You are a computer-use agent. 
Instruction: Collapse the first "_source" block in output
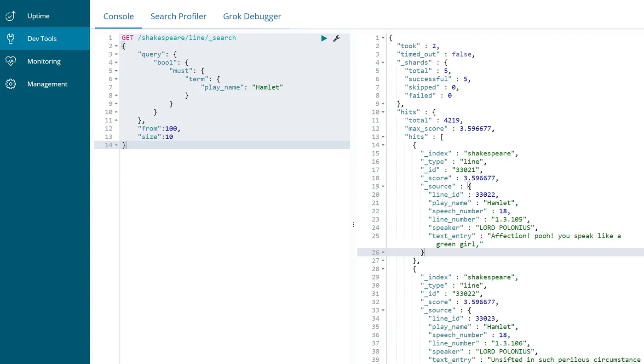(x=384, y=187)
